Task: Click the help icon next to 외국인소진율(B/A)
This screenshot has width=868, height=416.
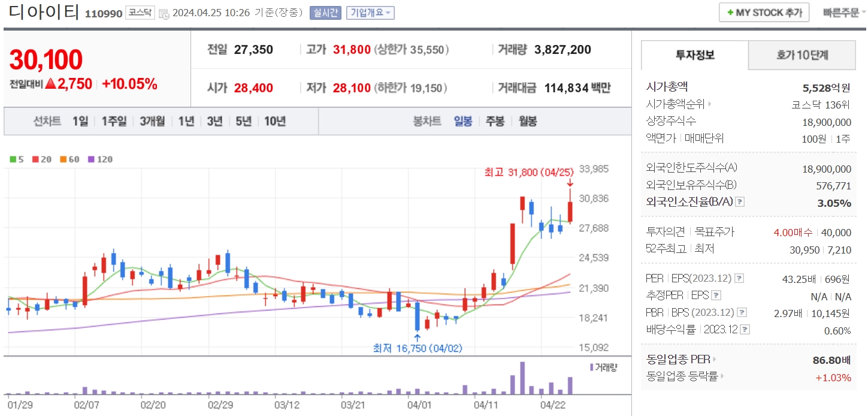Action: (x=740, y=202)
